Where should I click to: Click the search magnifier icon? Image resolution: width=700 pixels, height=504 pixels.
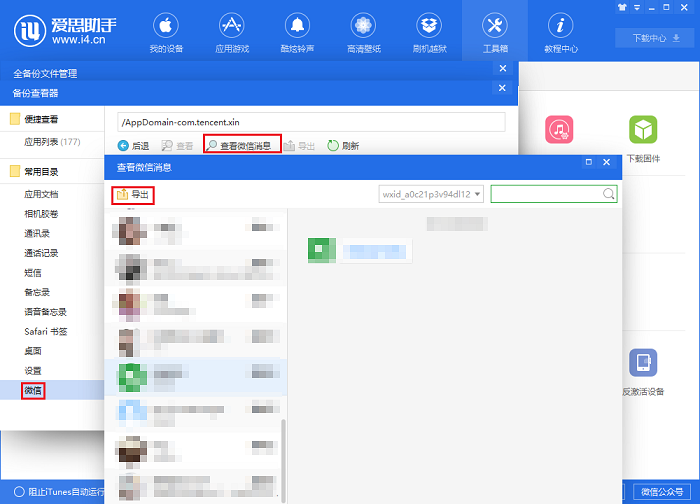pyautogui.click(x=608, y=194)
